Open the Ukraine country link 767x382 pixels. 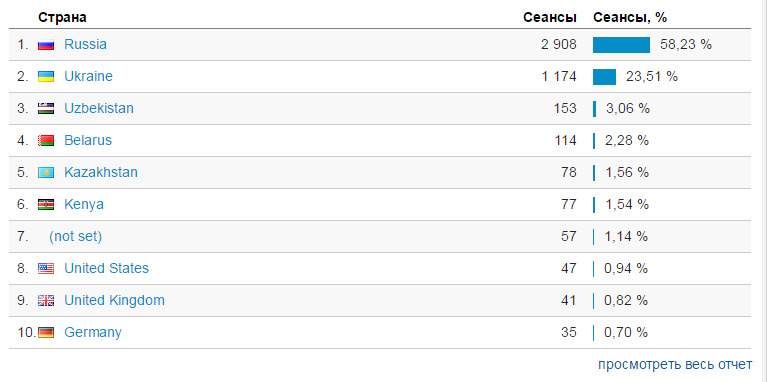[x=88, y=76]
